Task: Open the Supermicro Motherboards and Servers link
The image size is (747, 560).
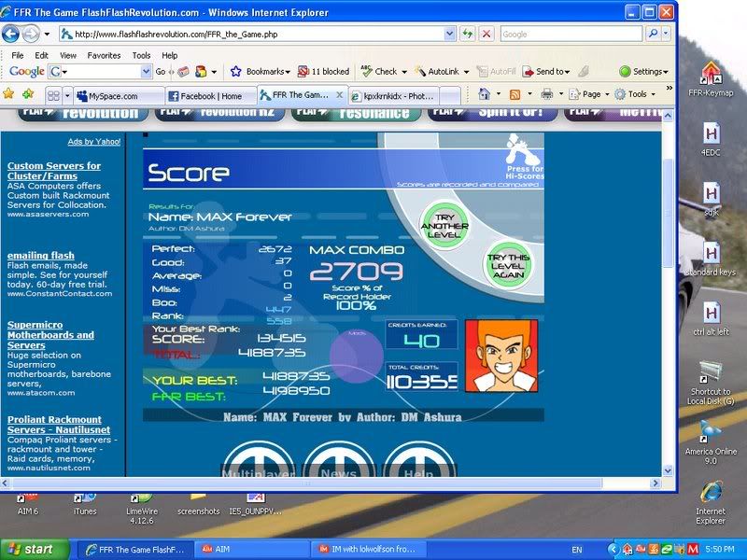Action: click(50, 335)
